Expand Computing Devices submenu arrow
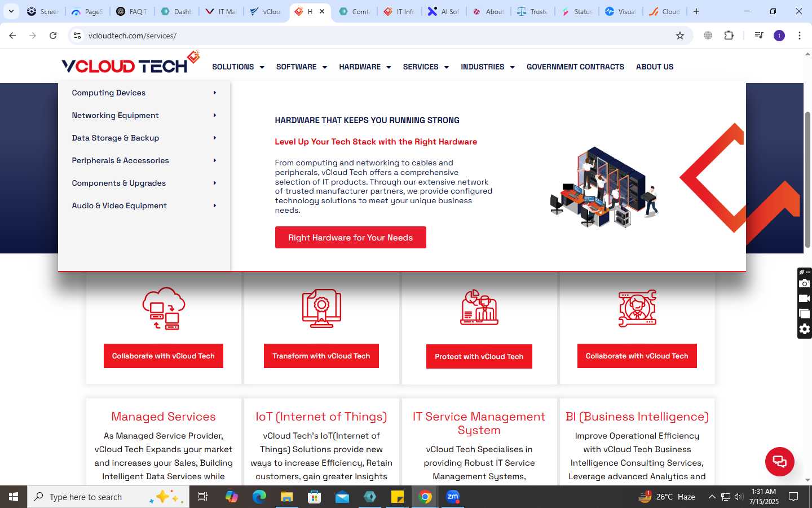The width and height of the screenshot is (812, 508). pyautogui.click(x=215, y=93)
